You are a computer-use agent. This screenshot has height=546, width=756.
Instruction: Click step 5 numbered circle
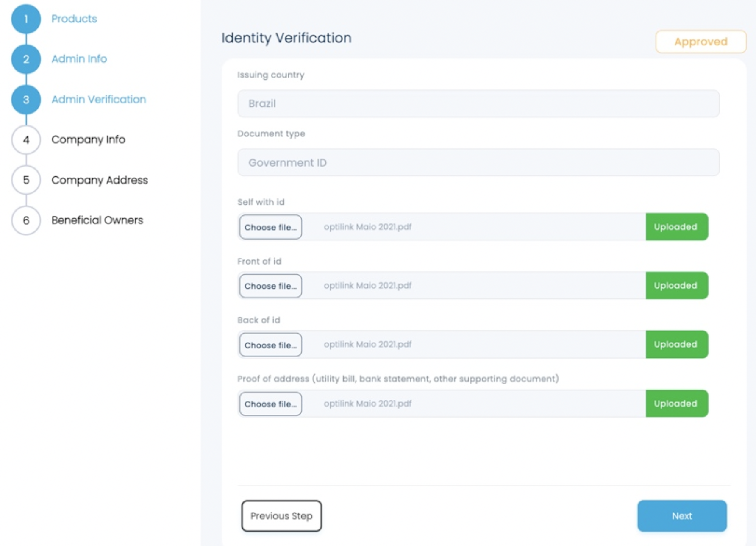click(26, 180)
